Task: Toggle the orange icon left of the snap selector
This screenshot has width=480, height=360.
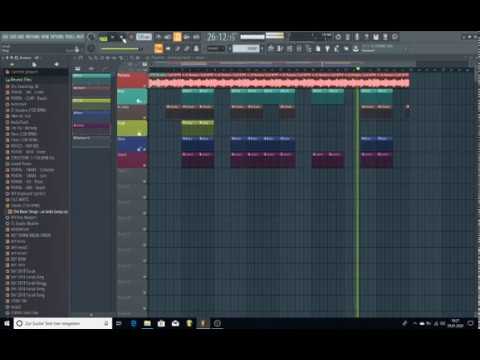Action: click(x=159, y=49)
